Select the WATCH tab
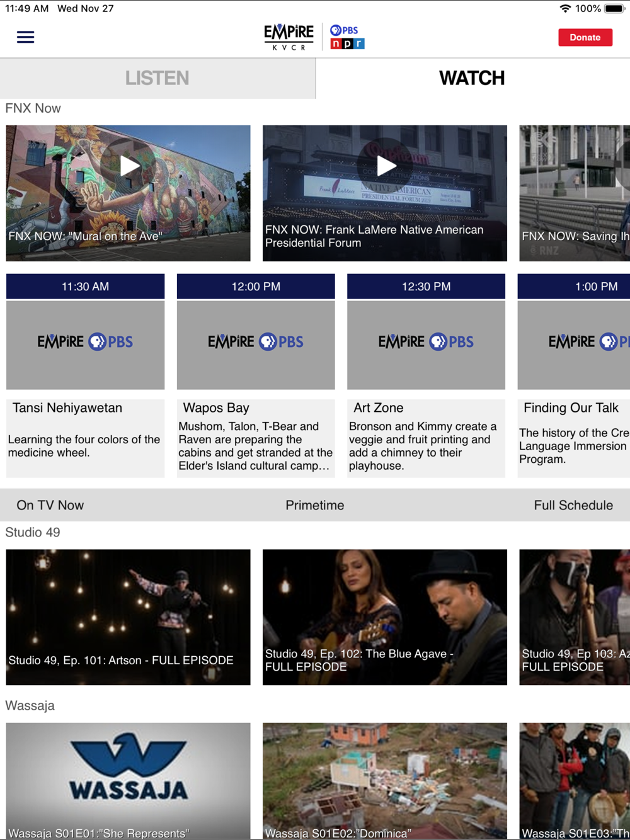The height and width of the screenshot is (840, 630). click(x=472, y=78)
